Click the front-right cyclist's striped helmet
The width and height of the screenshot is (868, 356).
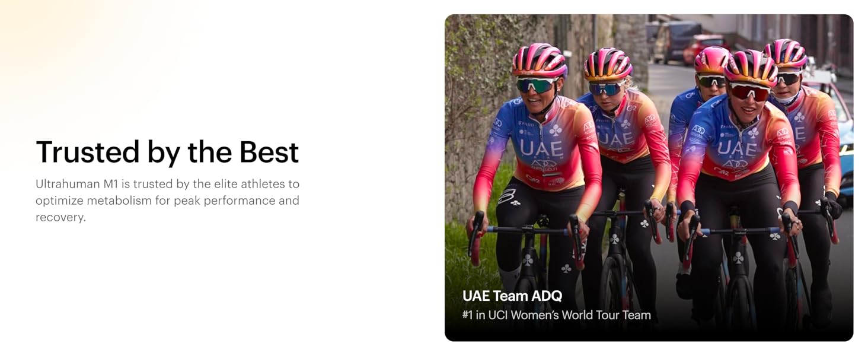[749, 68]
